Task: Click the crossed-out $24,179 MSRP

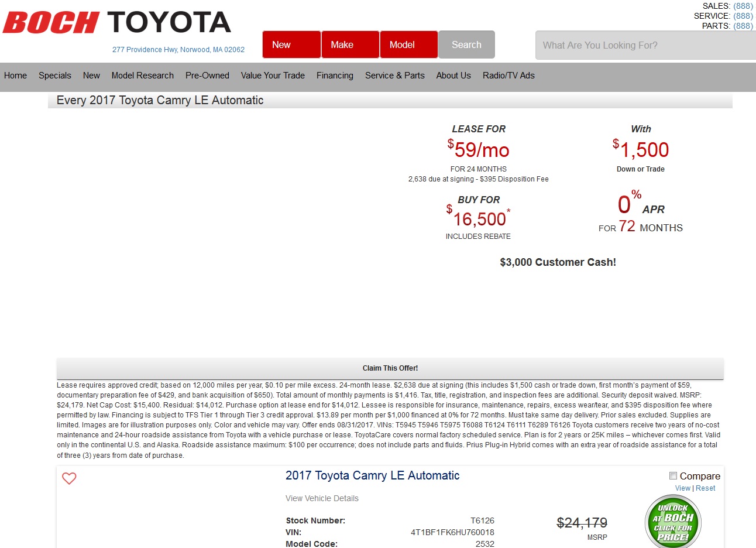Action: (582, 523)
